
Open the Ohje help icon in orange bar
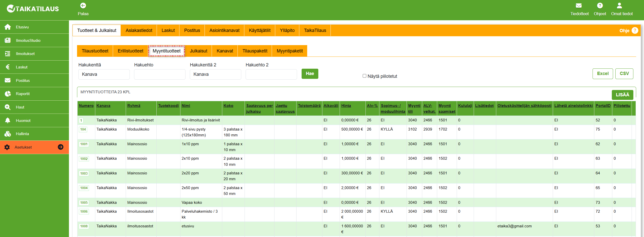pos(635,30)
